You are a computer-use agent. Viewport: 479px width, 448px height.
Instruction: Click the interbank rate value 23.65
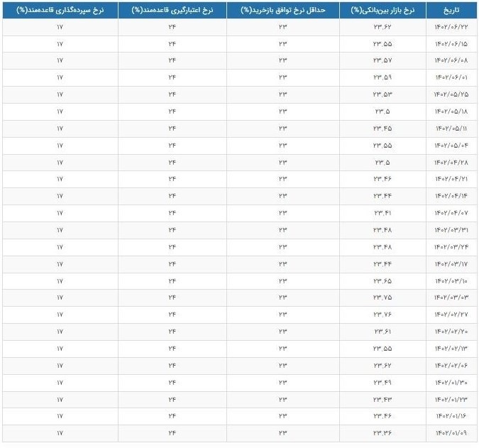point(382,280)
